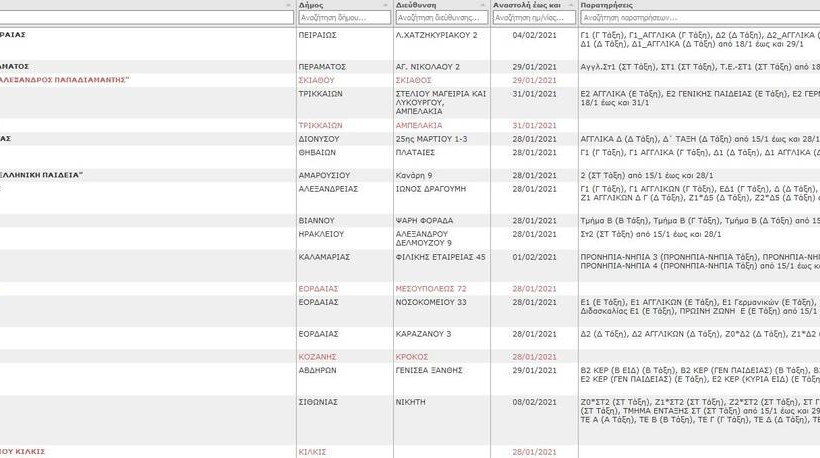Focus the Αναζήτηση ημ/νίας search field
Viewport: 820px width, 458px height.
pyautogui.click(x=533, y=18)
